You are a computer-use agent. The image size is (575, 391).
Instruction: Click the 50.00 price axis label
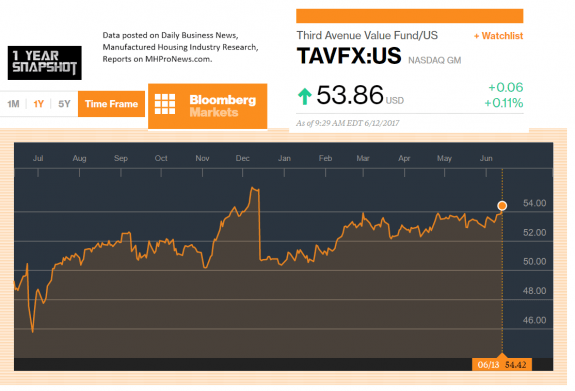tap(534, 262)
